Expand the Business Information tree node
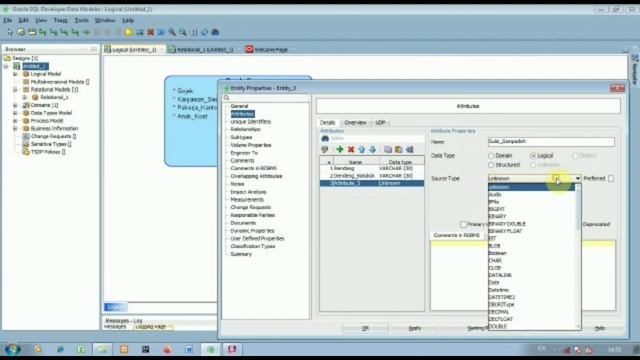640x360 pixels. click(x=15, y=129)
